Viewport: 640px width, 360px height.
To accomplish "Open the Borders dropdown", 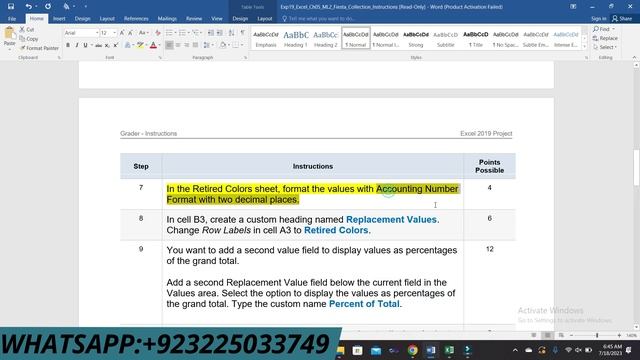I will (242, 45).
